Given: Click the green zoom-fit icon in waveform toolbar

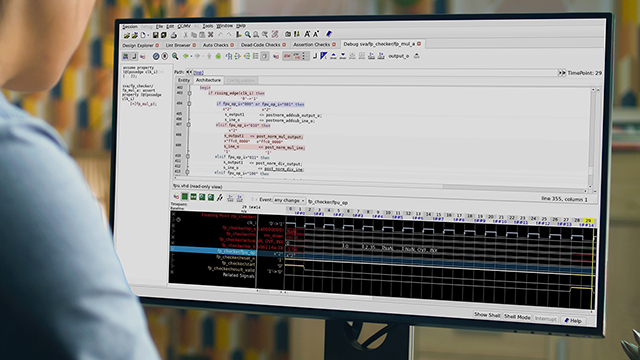Looking at the screenshot, I should tap(193, 197).
